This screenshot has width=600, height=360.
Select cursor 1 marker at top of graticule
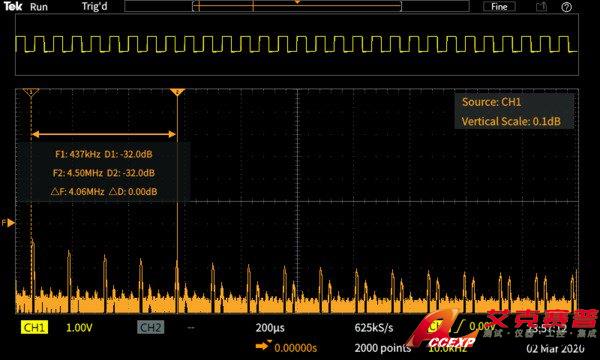[x=31, y=92]
